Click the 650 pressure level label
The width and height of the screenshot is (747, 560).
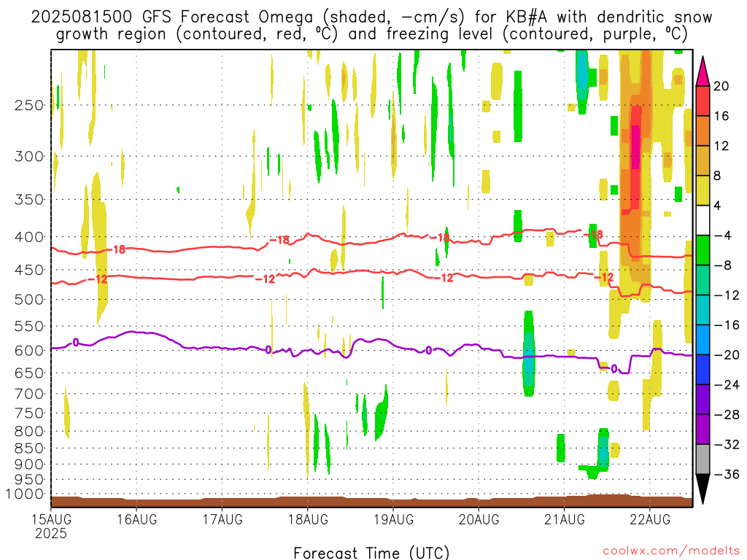[x=29, y=373]
